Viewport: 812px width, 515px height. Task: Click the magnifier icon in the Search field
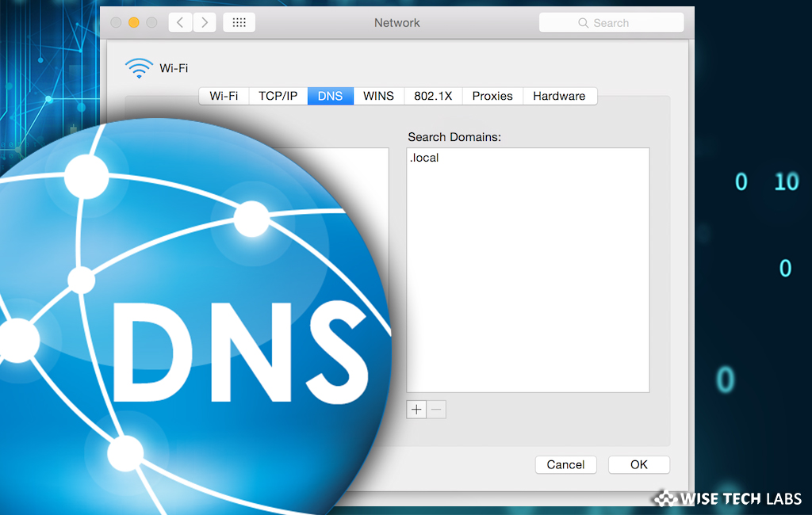[583, 23]
